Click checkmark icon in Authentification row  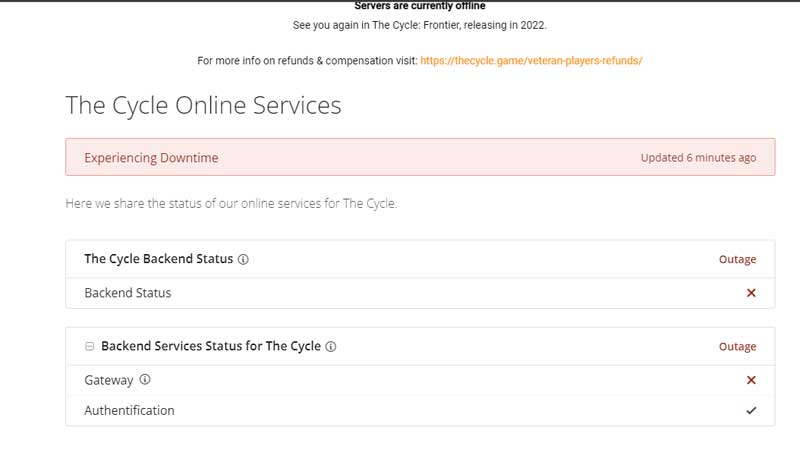751,410
